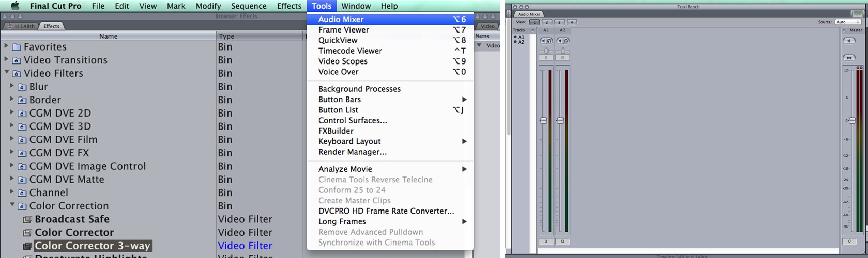The width and height of the screenshot is (868, 258).
Task: Collapse the Video Filters bin
Action: tap(6, 72)
